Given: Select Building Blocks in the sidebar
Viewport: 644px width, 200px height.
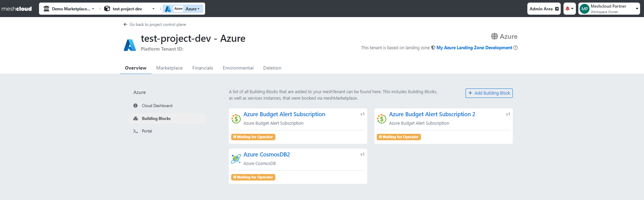Looking at the screenshot, I should pyautogui.click(x=167, y=118).
